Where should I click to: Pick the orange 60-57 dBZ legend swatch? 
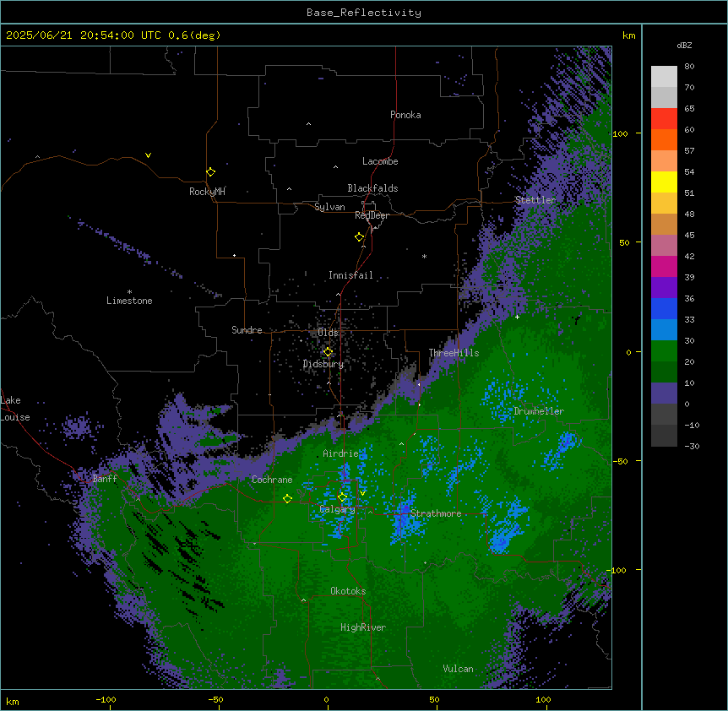coord(664,140)
